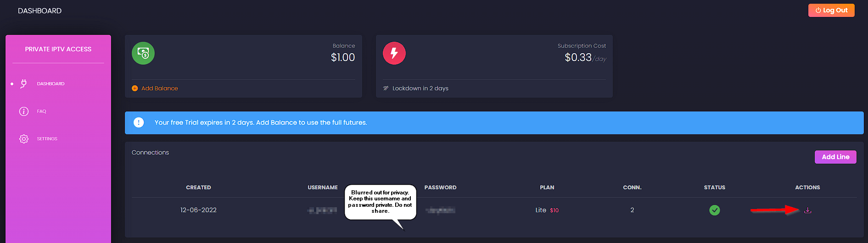Click the gear icon beside Settings
This screenshot has height=243, width=868.
tap(24, 139)
